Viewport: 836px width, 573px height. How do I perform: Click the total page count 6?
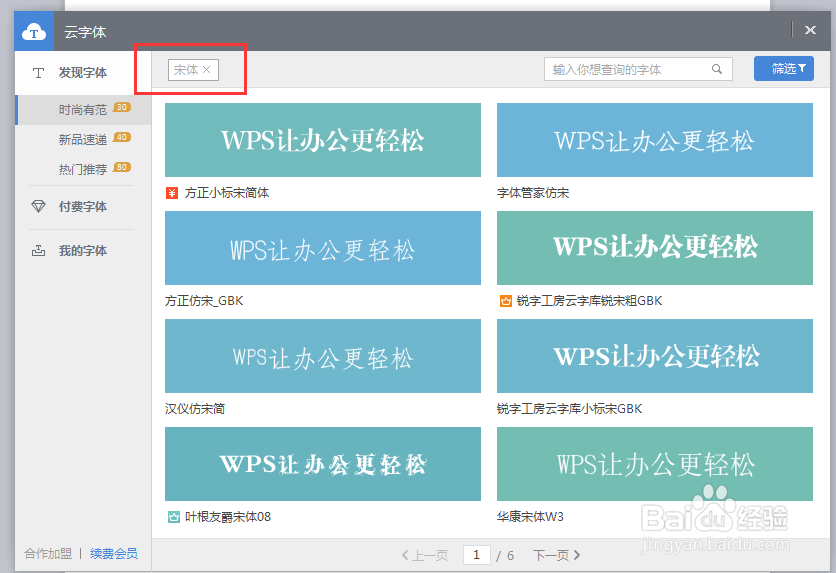coord(510,556)
